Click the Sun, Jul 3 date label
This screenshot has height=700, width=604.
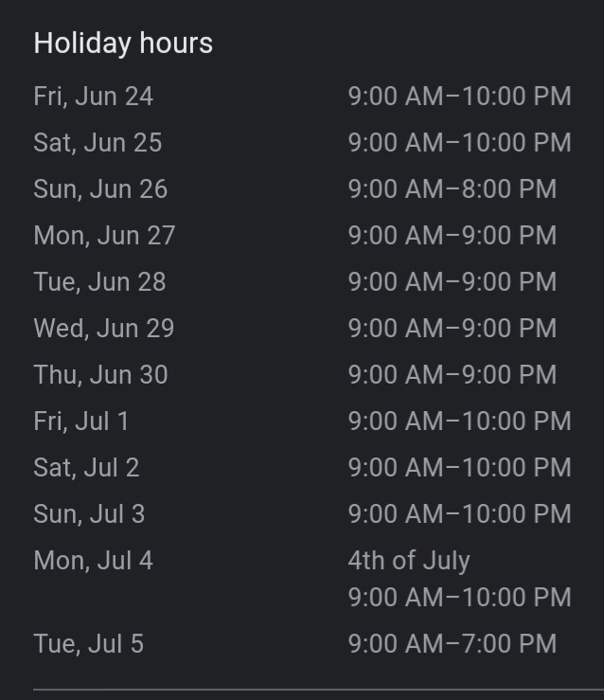(89, 514)
